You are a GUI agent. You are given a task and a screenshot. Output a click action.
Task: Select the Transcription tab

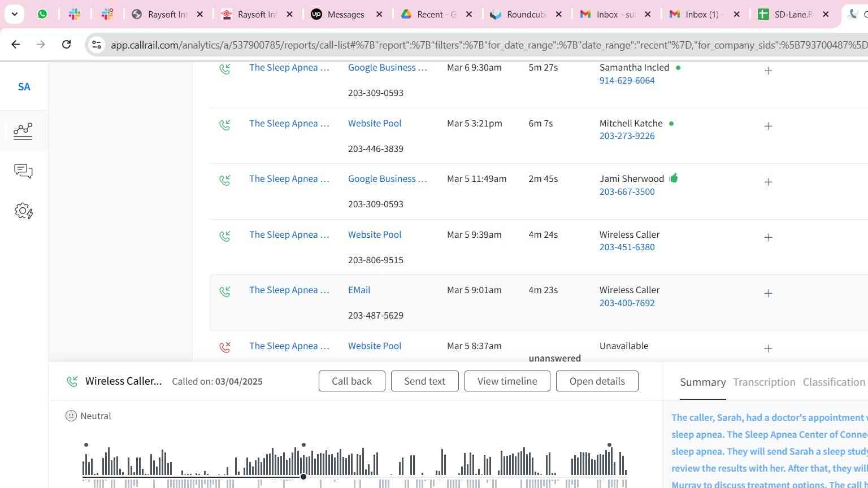pyautogui.click(x=764, y=382)
